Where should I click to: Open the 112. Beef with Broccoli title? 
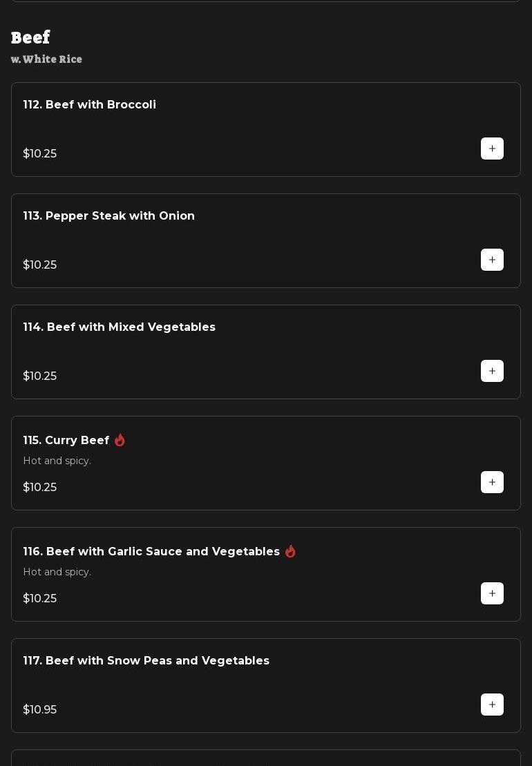(90, 105)
